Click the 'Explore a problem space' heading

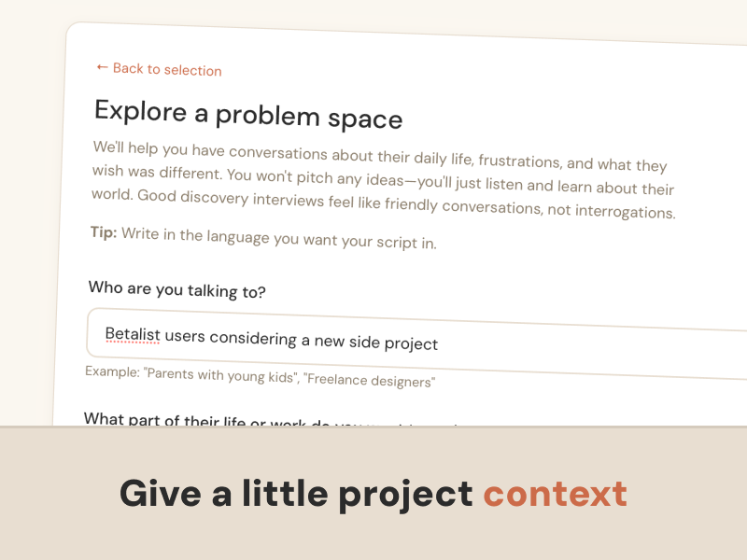point(248,115)
